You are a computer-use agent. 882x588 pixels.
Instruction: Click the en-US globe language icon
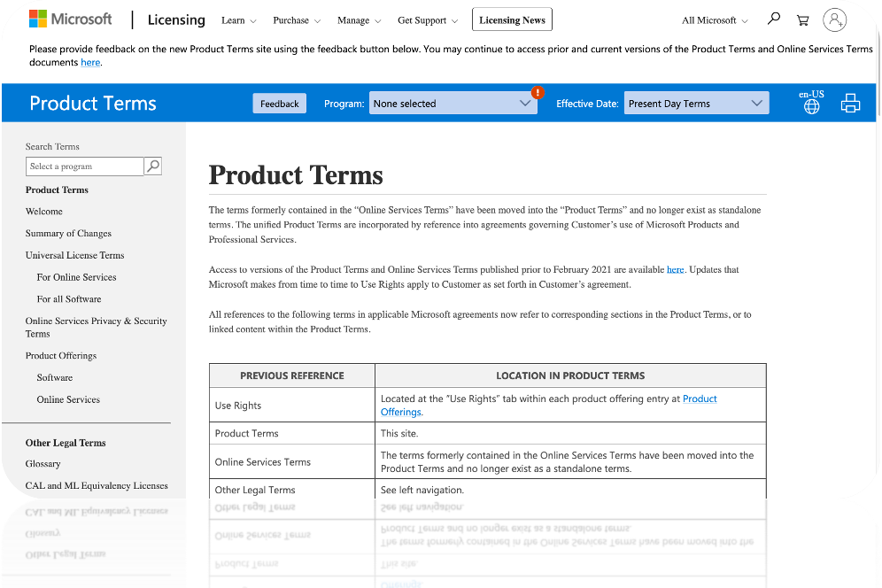tap(811, 101)
